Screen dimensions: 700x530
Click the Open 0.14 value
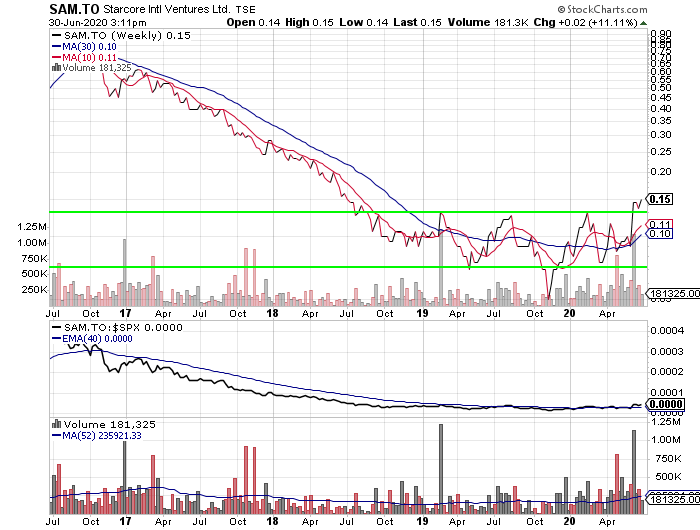click(x=253, y=22)
